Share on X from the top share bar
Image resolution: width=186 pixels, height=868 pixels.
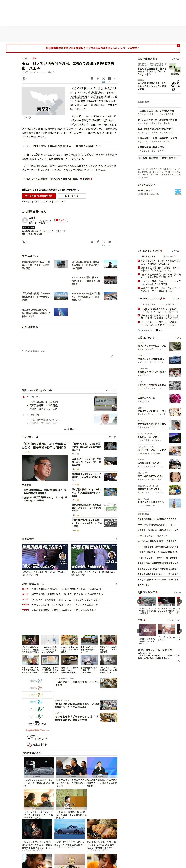coord(104,79)
